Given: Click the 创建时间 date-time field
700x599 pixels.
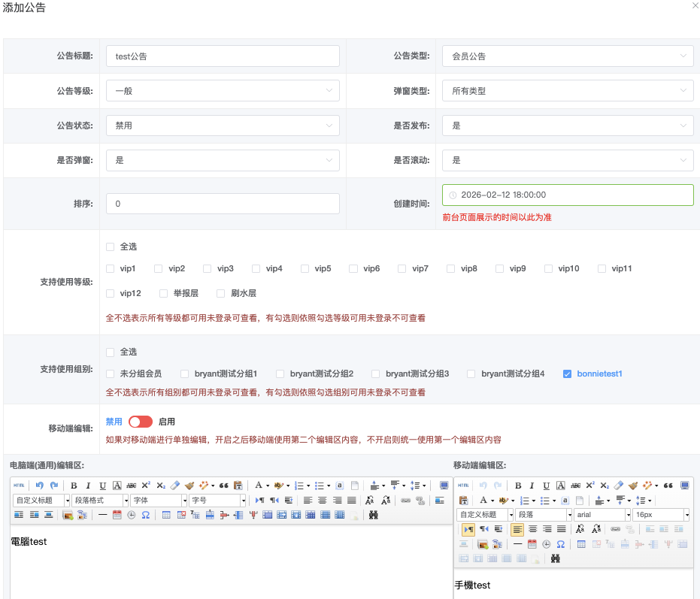Looking at the screenshot, I should click(568, 195).
